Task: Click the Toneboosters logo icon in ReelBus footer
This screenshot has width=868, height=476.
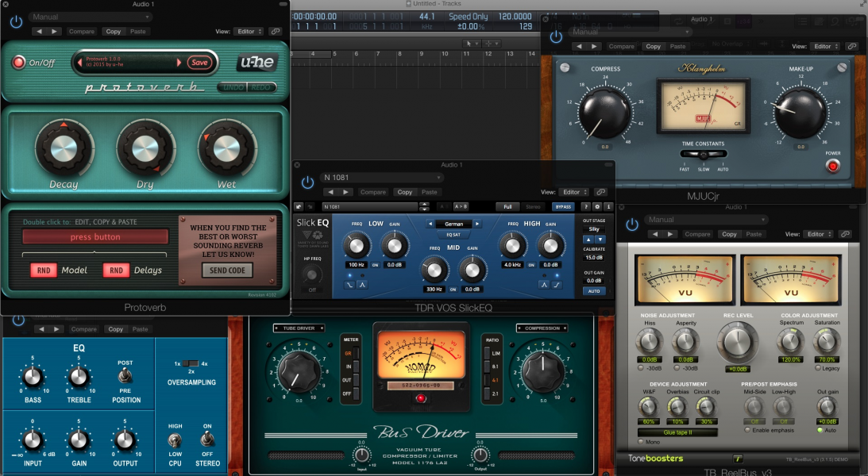Action: click(736, 459)
